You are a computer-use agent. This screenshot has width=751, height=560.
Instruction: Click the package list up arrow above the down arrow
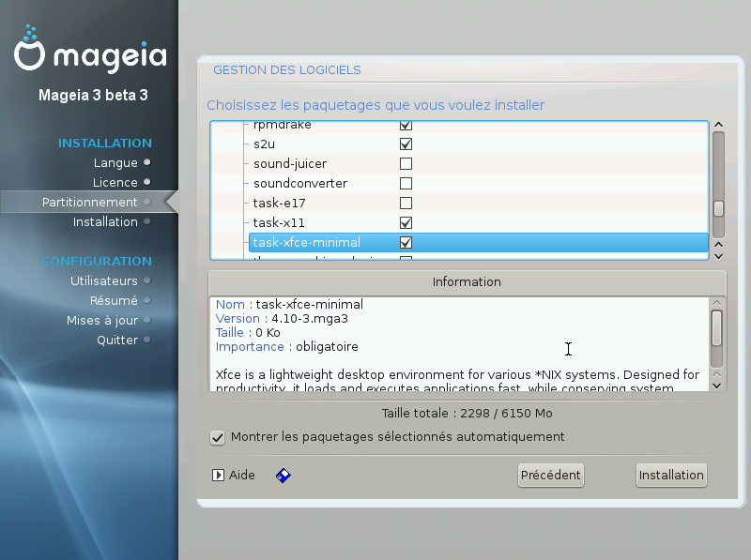pos(718,245)
